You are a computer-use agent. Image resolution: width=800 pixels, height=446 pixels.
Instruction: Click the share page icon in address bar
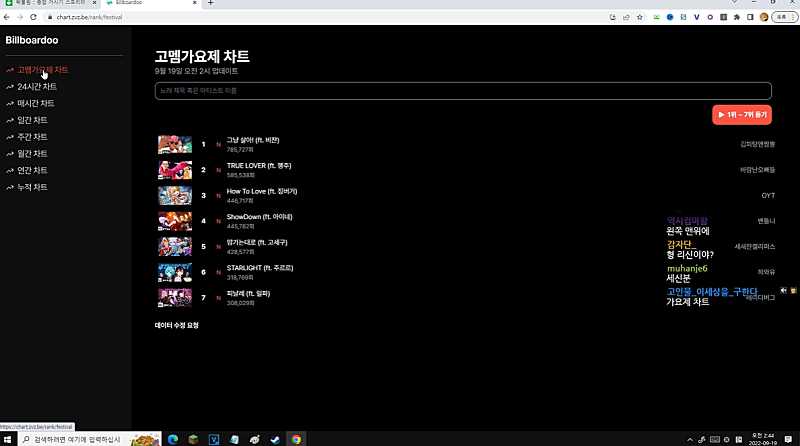626,17
